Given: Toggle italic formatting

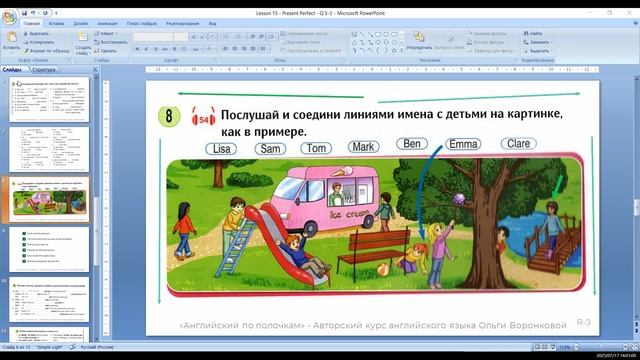Looking at the screenshot, I should [146, 49].
